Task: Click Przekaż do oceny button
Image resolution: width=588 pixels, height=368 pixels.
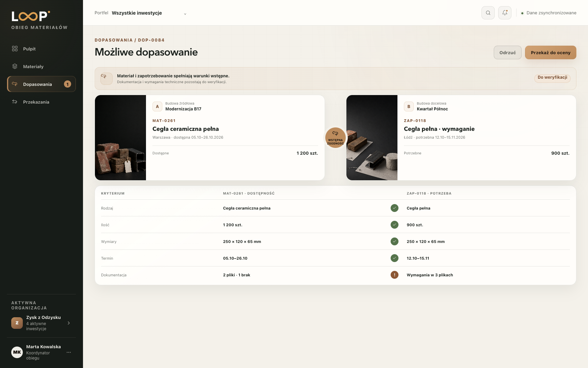Action: coord(551,52)
